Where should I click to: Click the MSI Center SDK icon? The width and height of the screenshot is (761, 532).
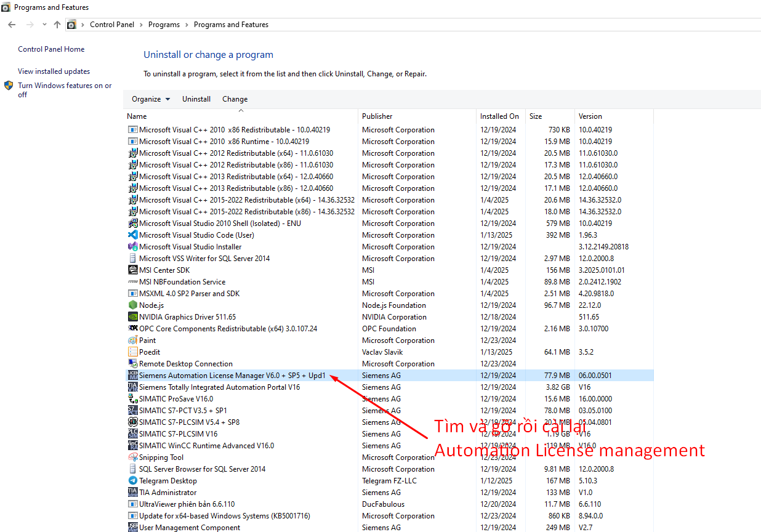click(132, 270)
